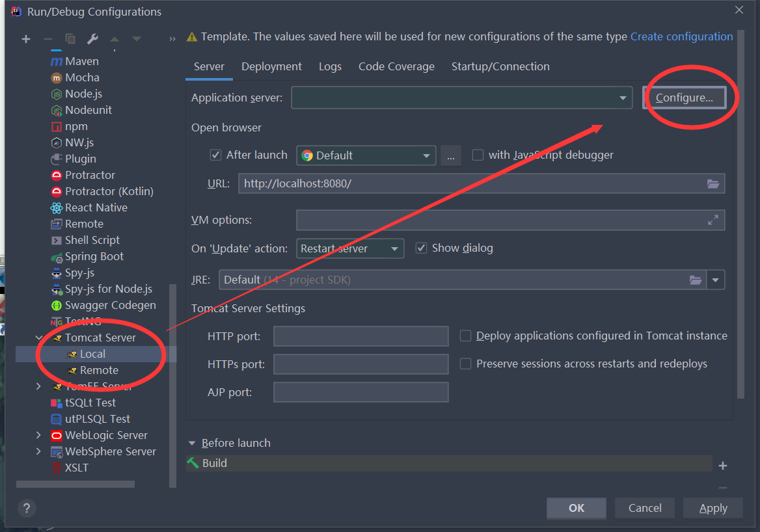The width and height of the screenshot is (760, 532).
Task: Select the Protractor (Kotlin) template
Action: coord(109,191)
